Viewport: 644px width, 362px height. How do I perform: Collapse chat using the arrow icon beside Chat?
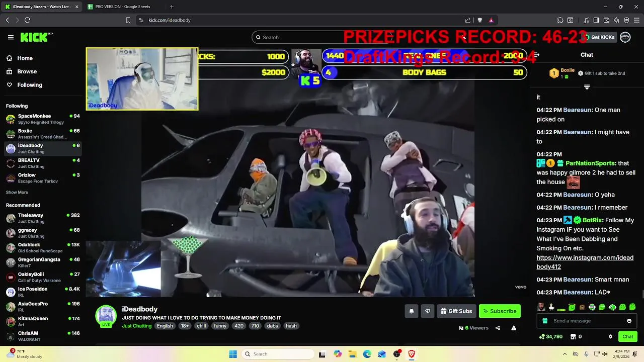536,55
